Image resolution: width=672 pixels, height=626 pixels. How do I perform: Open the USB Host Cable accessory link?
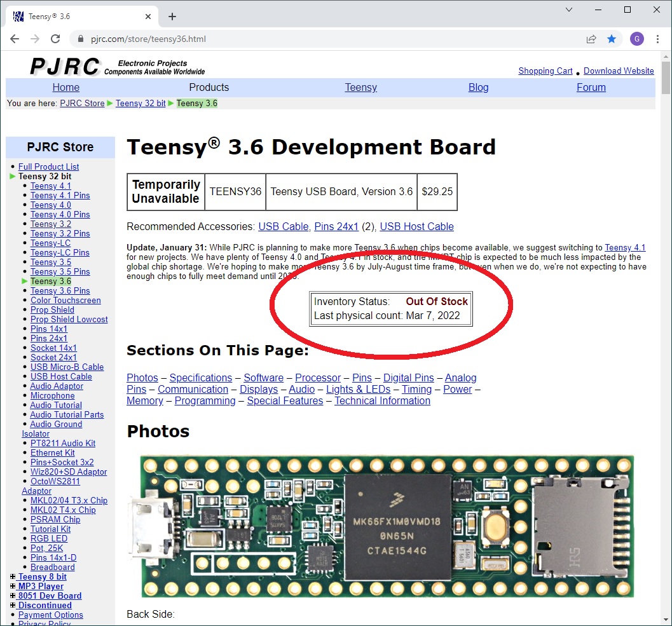(416, 226)
